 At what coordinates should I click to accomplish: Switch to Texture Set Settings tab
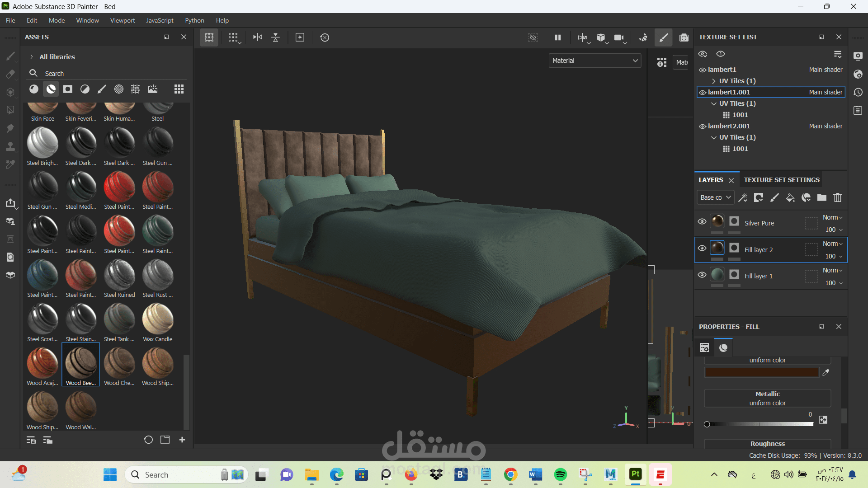click(x=781, y=180)
